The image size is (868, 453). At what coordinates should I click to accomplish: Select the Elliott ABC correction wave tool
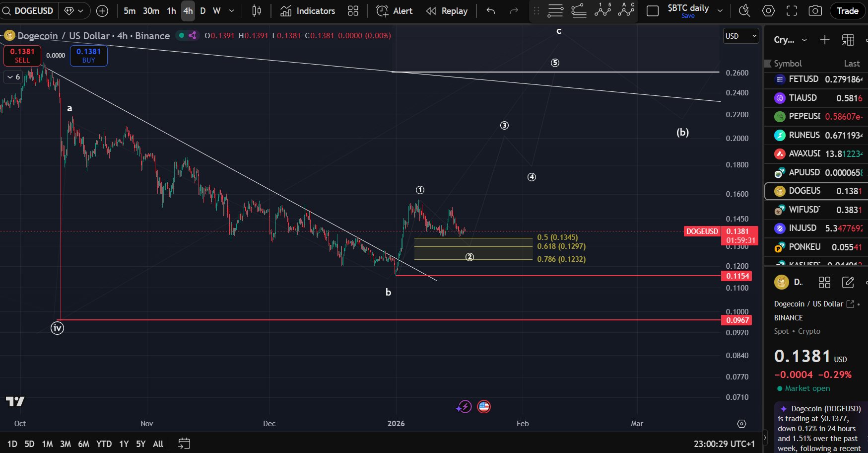(626, 10)
